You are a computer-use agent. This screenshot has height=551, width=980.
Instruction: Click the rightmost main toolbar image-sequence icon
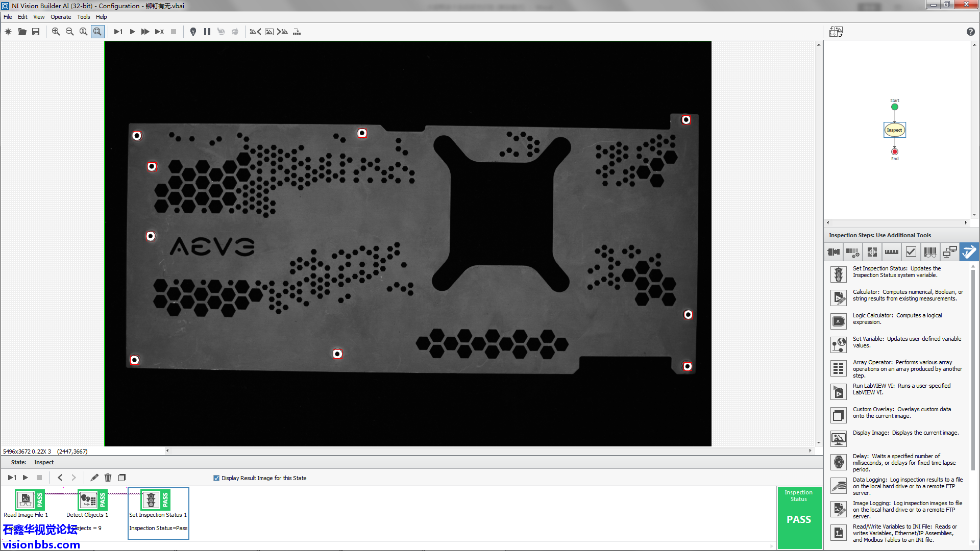297,32
